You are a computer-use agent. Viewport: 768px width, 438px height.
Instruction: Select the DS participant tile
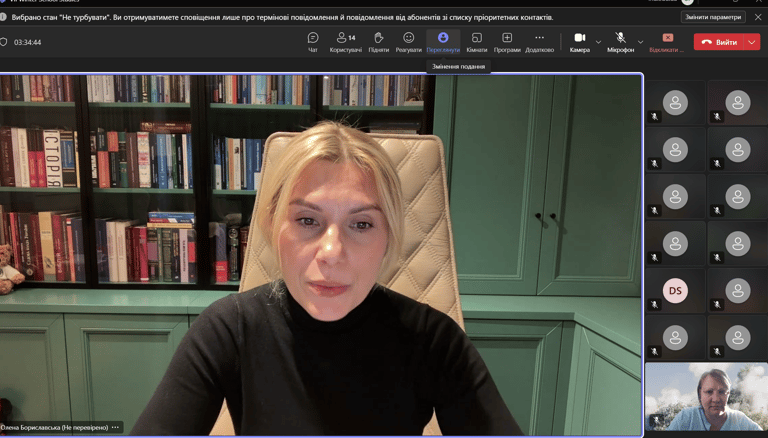[675, 291]
